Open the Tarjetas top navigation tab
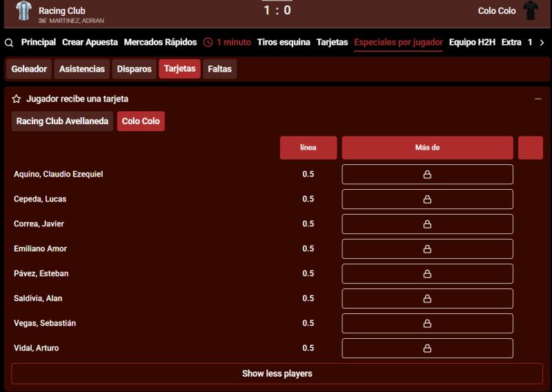The image size is (552, 392). coord(332,42)
